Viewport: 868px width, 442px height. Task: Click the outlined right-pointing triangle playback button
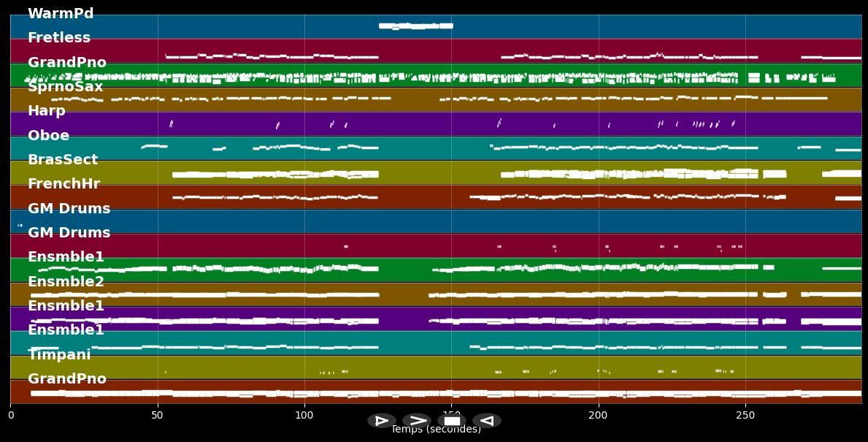click(381, 421)
